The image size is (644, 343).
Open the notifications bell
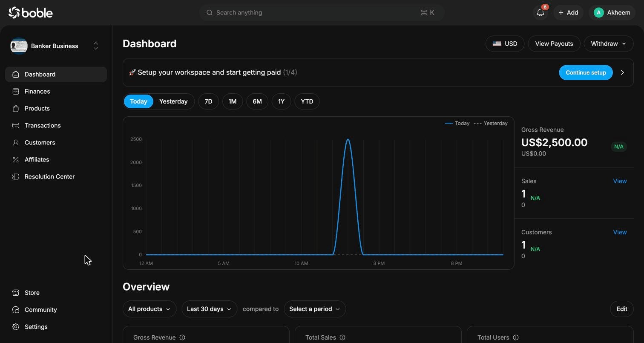(x=540, y=13)
